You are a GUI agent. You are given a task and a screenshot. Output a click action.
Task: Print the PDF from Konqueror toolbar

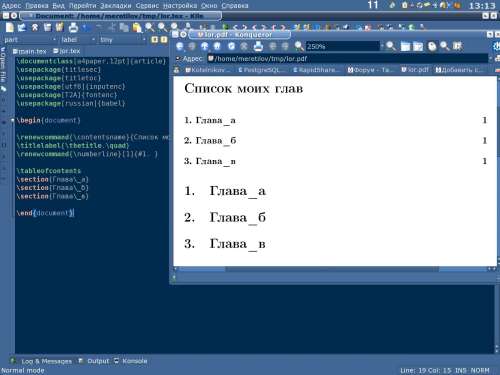tap(258, 46)
